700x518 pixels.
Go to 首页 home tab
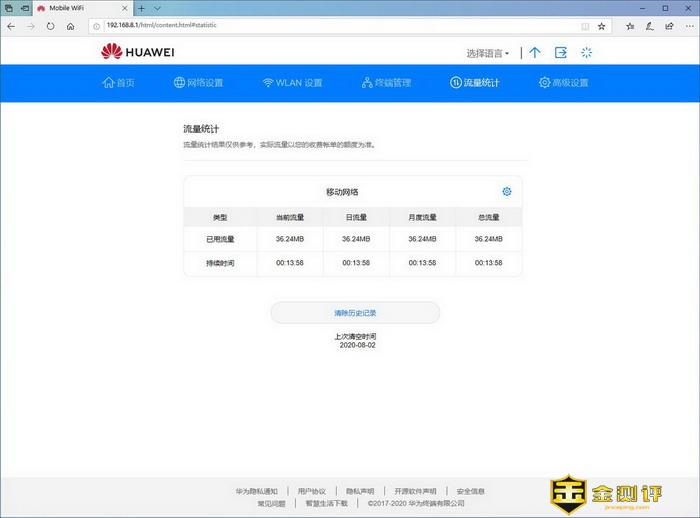pos(118,83)
